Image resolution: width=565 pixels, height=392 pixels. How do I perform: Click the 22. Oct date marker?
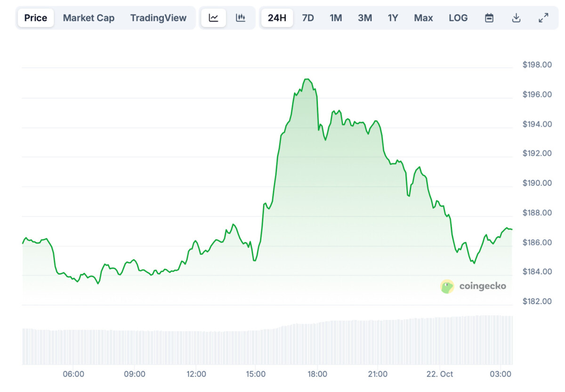[x=439, y=374]
